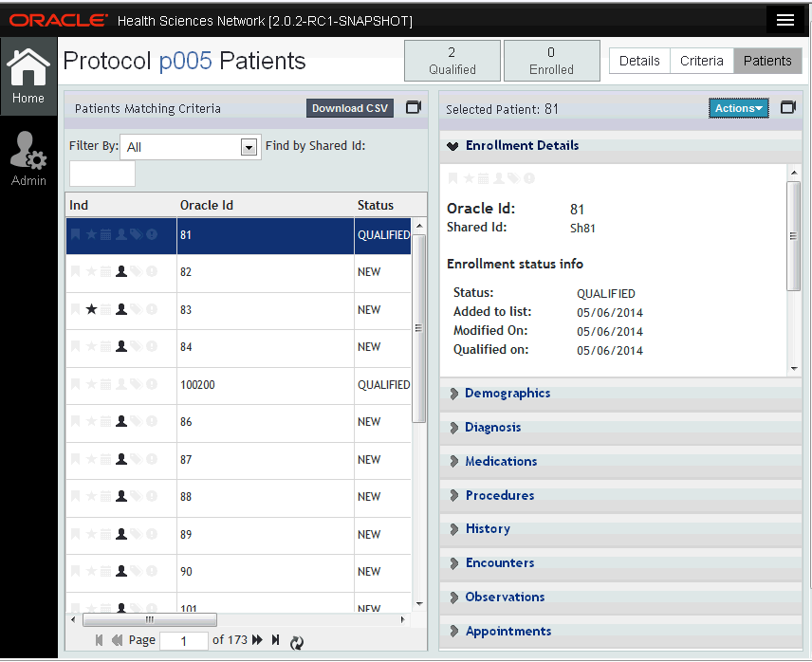The width and height of the screenshot is (812, 662).
Task: Expand the Encounters section
Action: point(454,563)
